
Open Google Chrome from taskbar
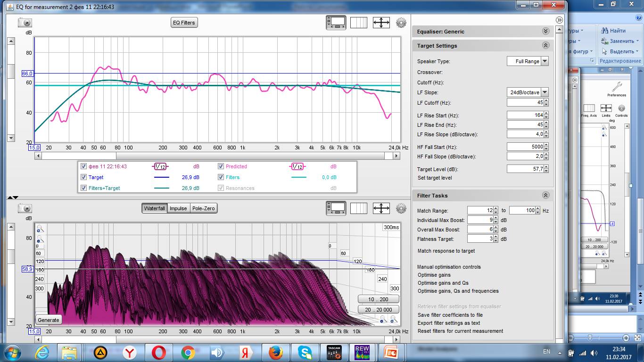coord(188,352)
